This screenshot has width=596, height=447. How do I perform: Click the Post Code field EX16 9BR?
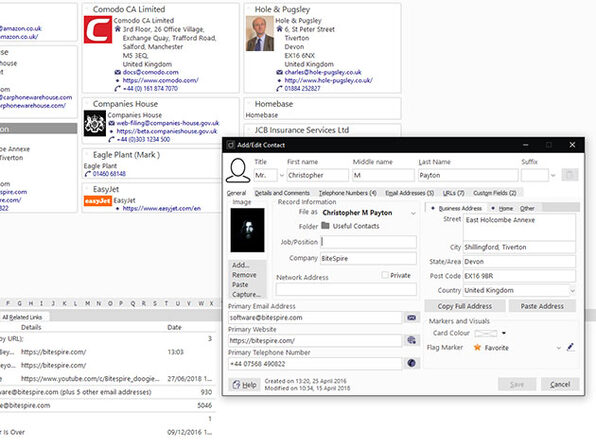(x=519, y=276)
